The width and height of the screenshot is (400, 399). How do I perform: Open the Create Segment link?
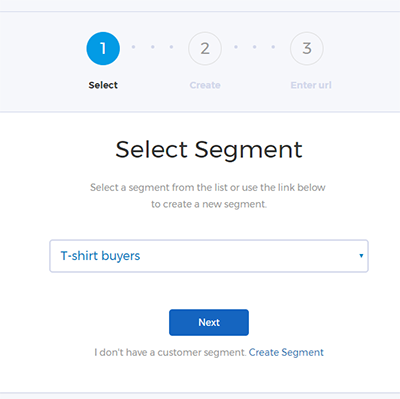point(286,352)
